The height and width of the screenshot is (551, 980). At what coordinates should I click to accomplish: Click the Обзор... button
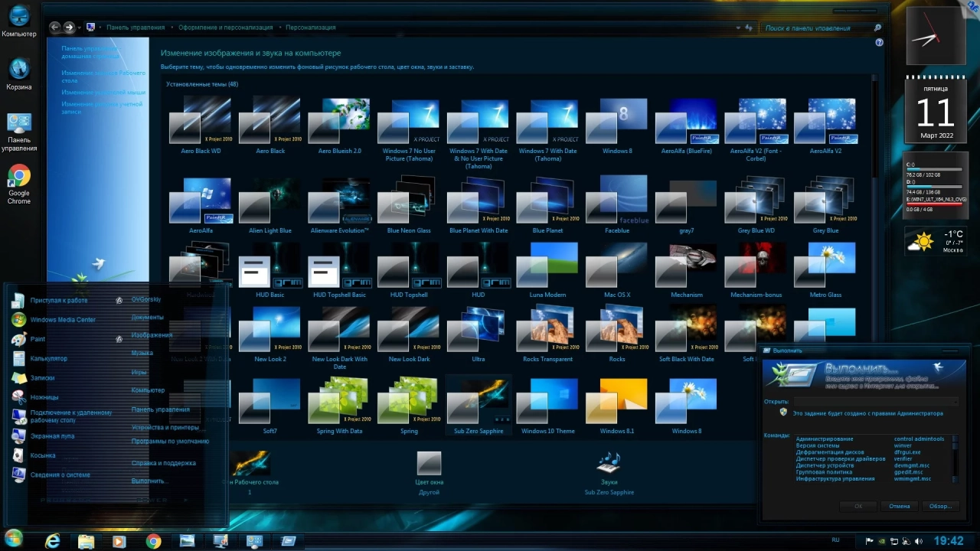click(x=940, y=506)
